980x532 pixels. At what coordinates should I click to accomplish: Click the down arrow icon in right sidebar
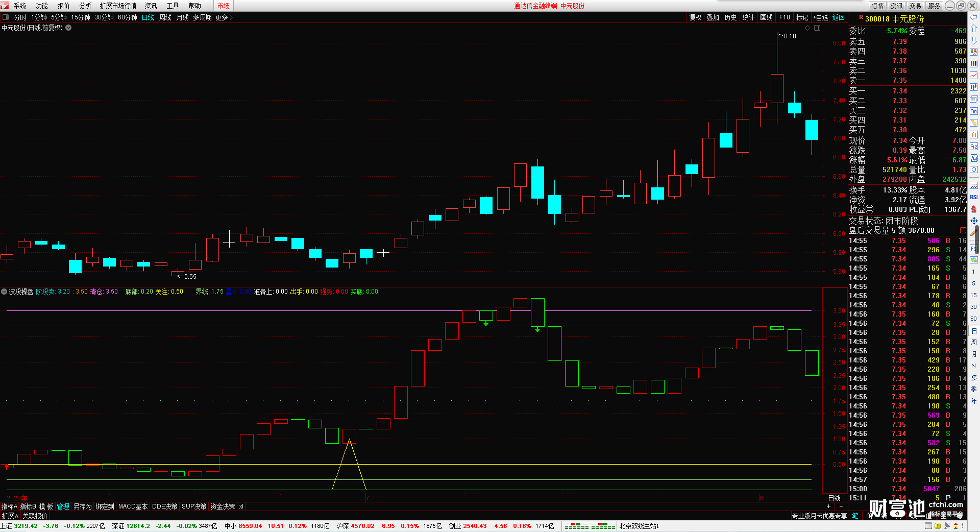[974, 40]
